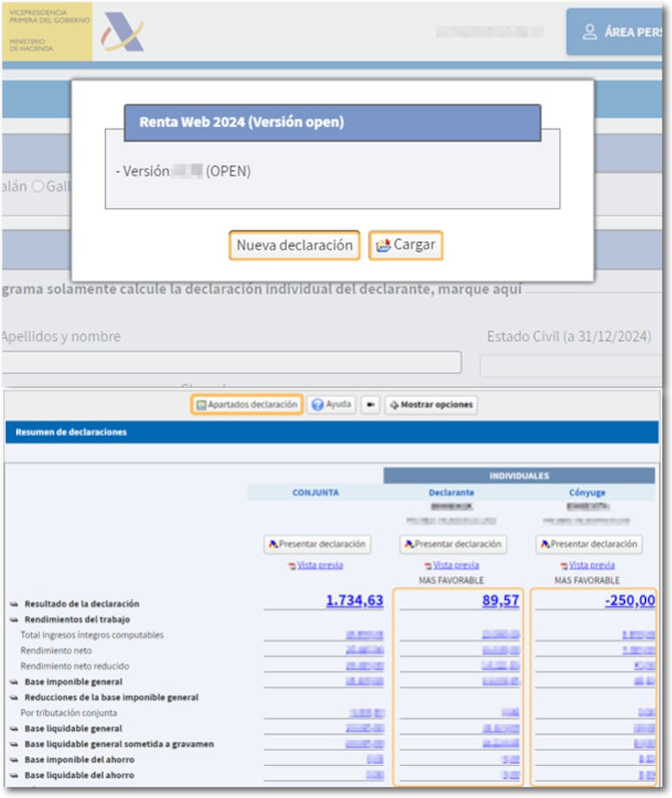672x798 pixels.
Task: Expand the Rendimientos del trabajo row
Action: click(13, 620)
